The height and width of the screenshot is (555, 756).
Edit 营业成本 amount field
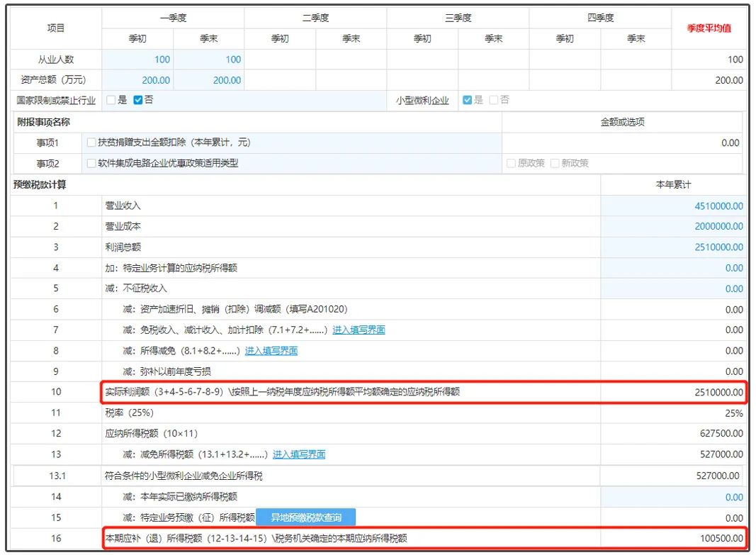pos(673,226)
